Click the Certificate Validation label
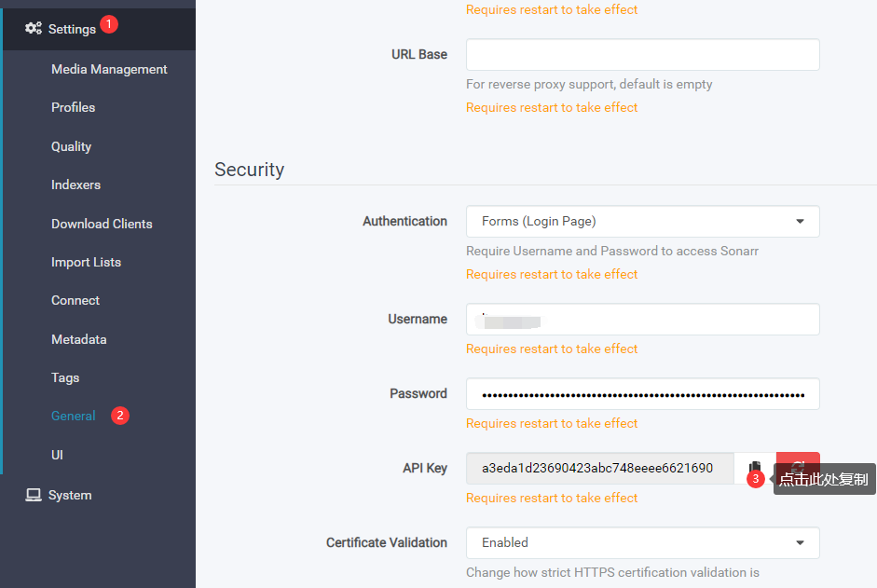This screenshot has width=877, height=588. (x=387, y=542)
